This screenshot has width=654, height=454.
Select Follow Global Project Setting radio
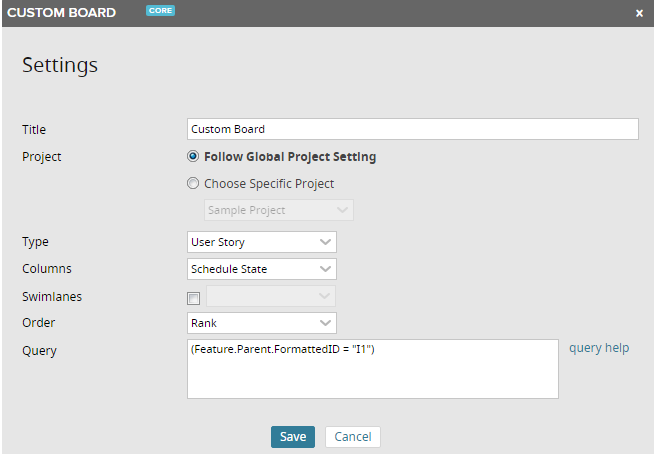[x=193, y=157]
